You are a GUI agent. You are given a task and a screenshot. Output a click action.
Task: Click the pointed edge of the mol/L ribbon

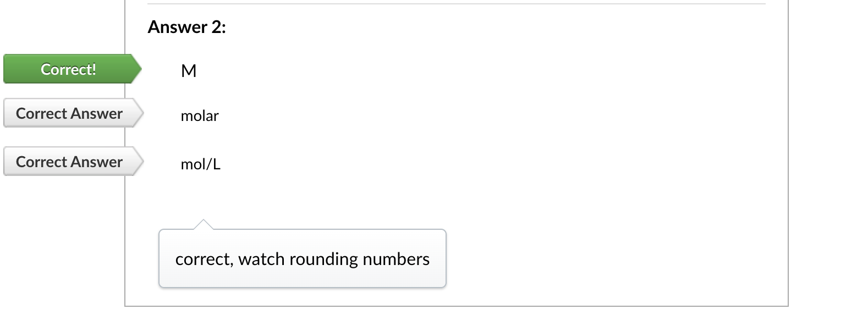point(140,161)
